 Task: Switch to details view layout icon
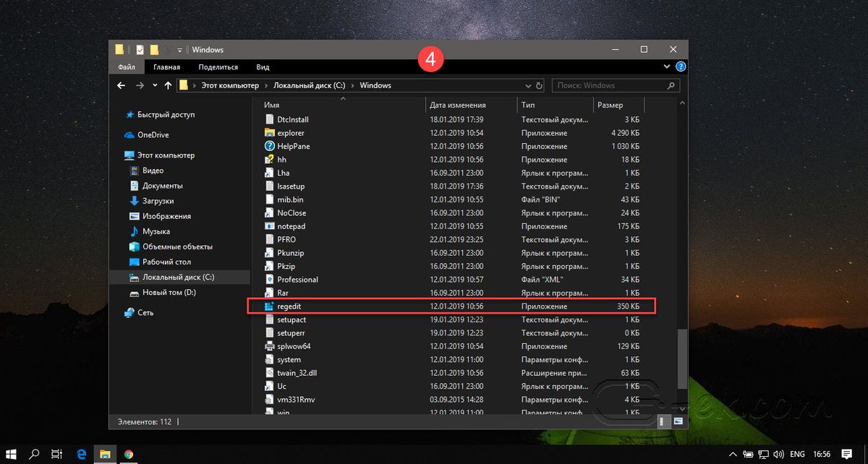tap(663, 420)
